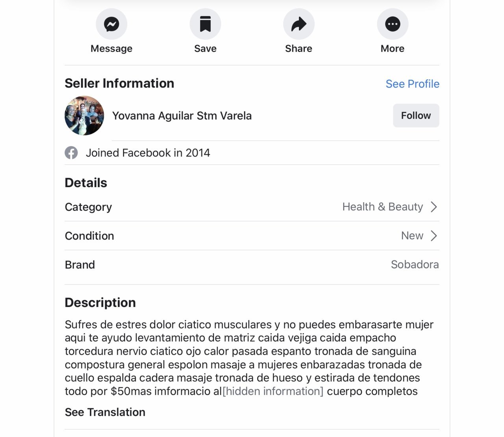This screenshot has width=504, height=437.
Task: Click the Sobadora brand value
Action: 415,264
